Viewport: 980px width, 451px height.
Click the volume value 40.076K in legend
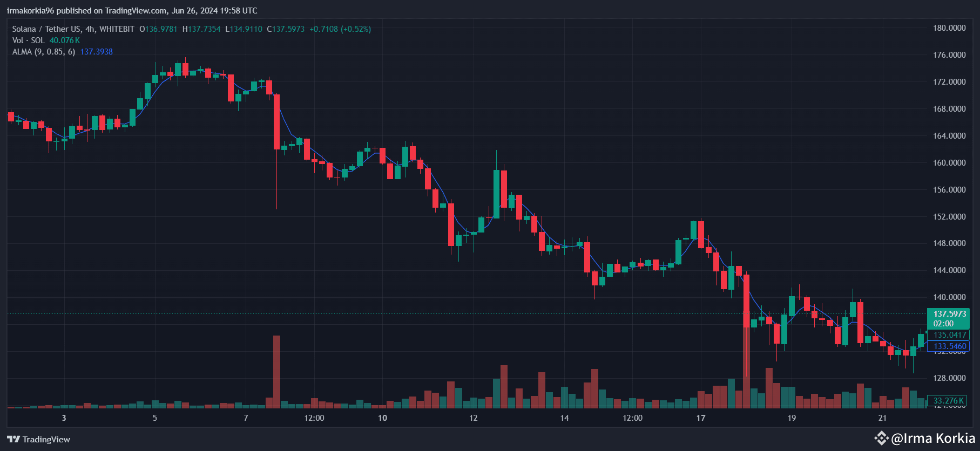click(65, 40)
